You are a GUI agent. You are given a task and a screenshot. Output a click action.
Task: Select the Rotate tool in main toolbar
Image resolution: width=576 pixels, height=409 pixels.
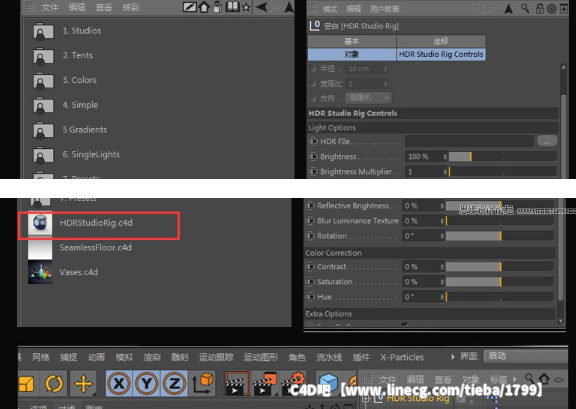pyautogui.click(x=54, y=384)
